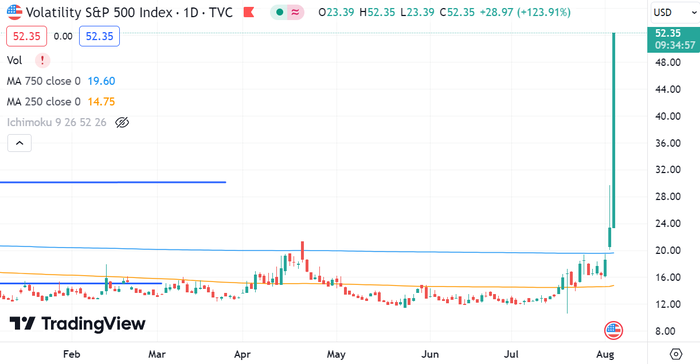The width and height of the screenshot is (700, 364).
Task: Select the horizontal blue line near 30
Action: (x=113, y=182)
